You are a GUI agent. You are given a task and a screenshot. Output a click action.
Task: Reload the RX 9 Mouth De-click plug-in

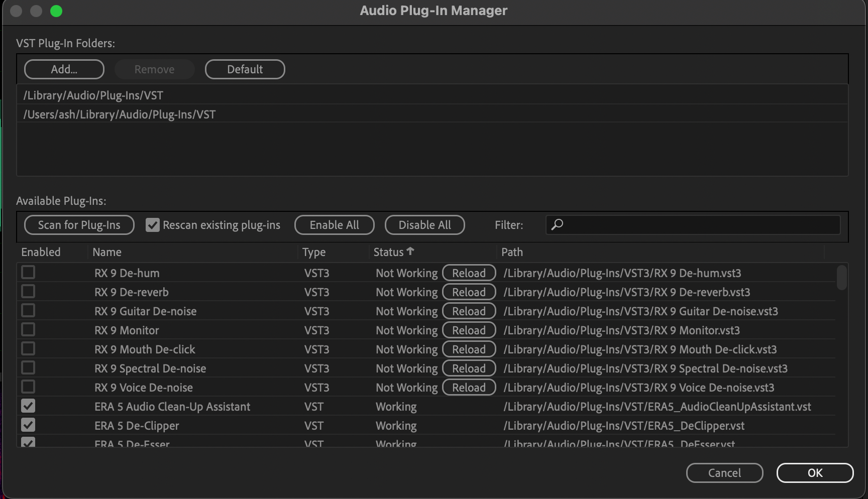469,349
